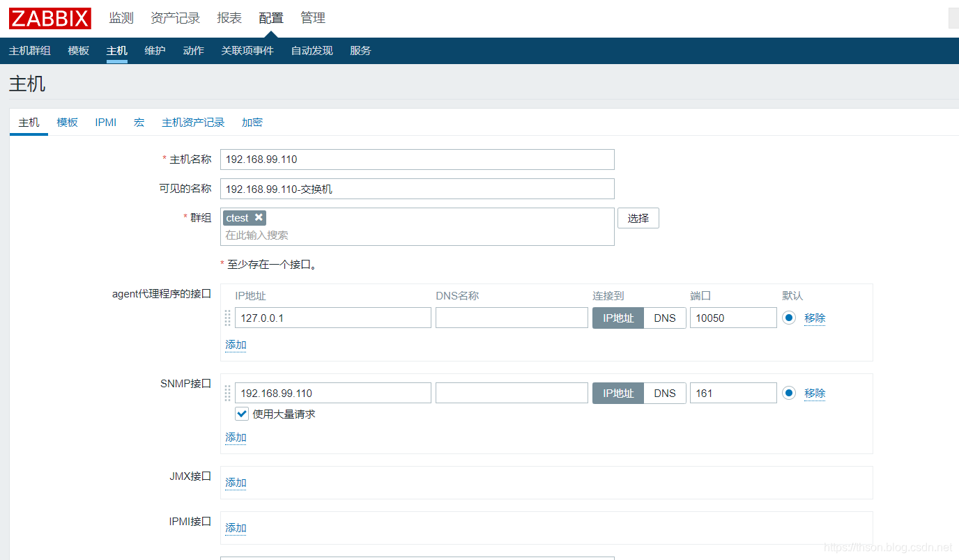
Task: Toggle the 使用大量请求 checkbox
Action: [242, 414]
